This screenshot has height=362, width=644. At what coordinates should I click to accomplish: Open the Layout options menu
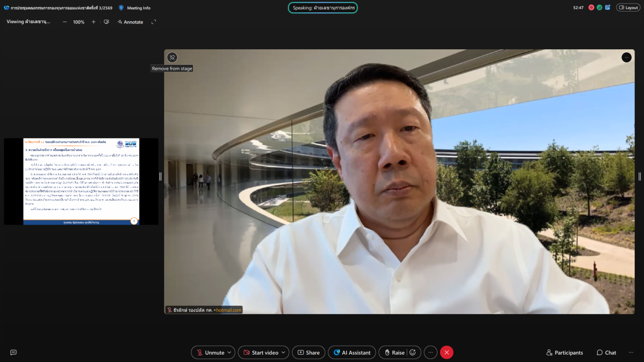(x=628, y=8)
